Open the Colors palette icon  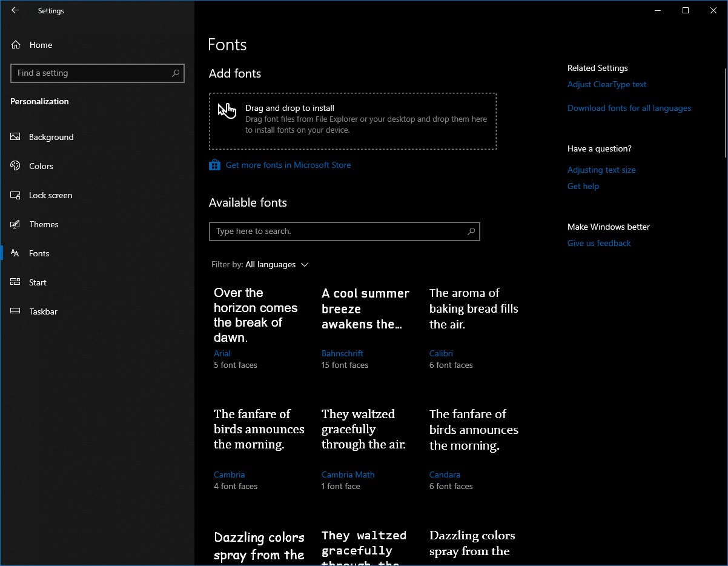click(16, 166)
